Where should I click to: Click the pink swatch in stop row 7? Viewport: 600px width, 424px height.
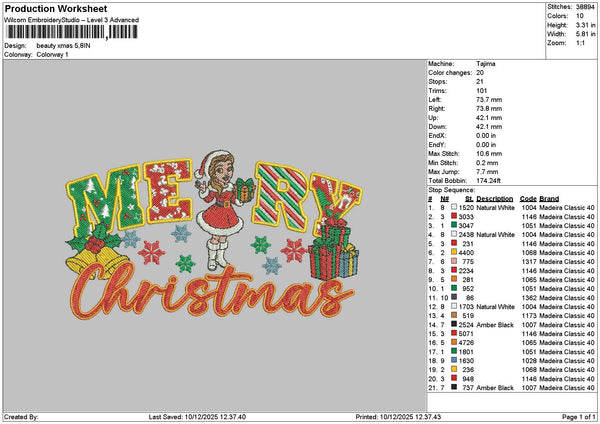click(454, 261)
